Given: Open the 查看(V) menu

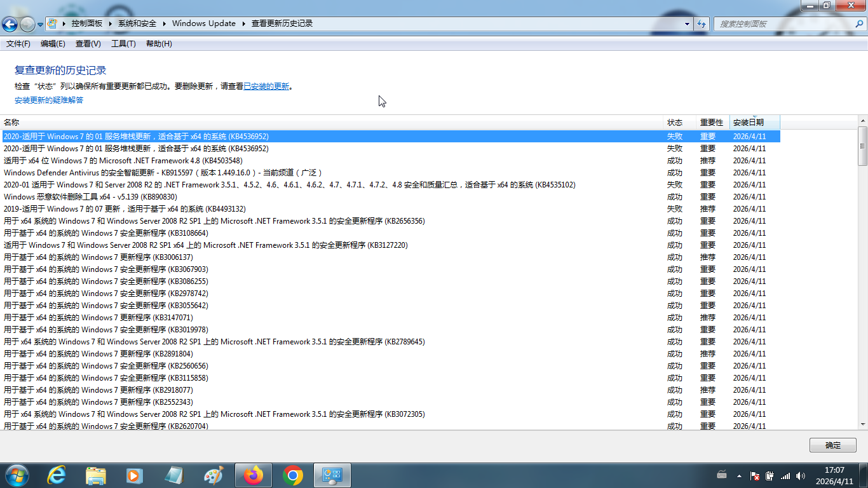Looking at the screenshot, I should (x=88, y=44).
